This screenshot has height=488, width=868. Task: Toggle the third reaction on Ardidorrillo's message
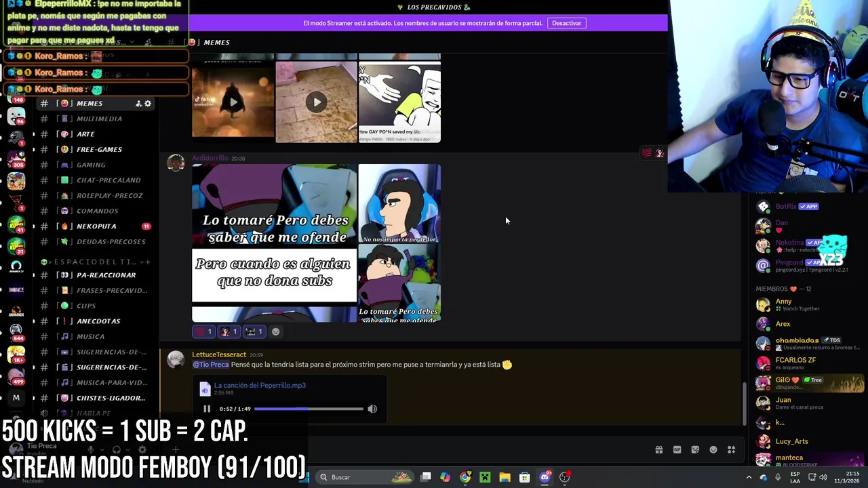tap(254, 331)
